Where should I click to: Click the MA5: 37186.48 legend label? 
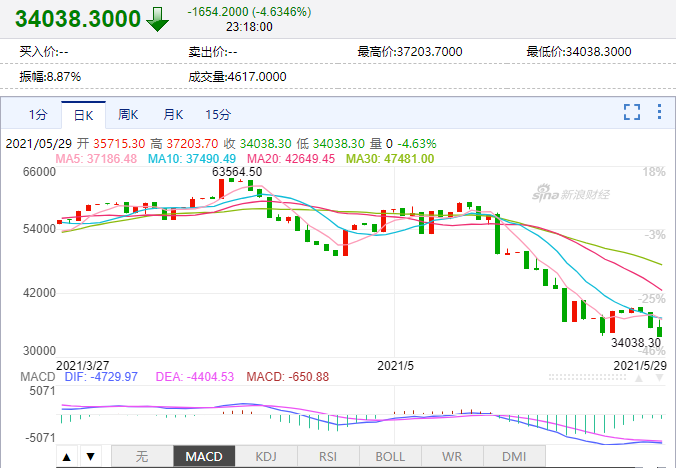(x=96, y=159)
